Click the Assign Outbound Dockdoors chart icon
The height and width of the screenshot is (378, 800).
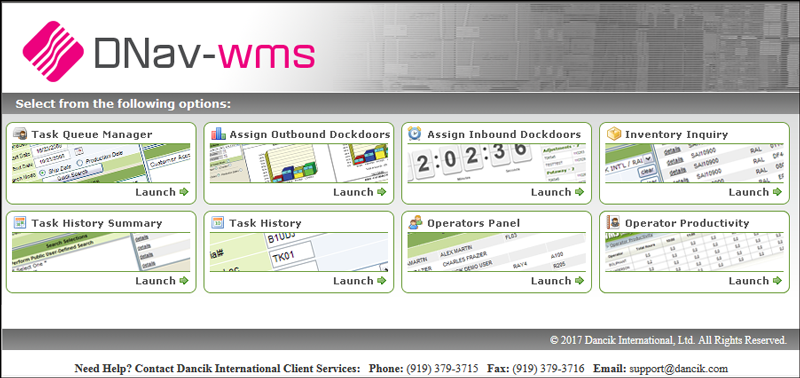[x=218, y=134]
